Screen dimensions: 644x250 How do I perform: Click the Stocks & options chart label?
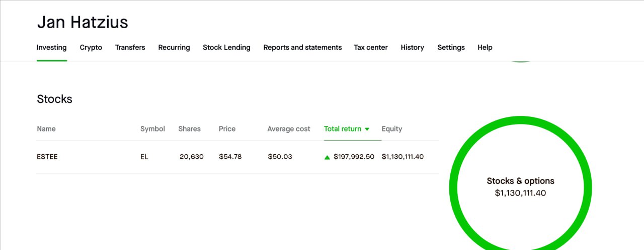click(x=520, y=181)
